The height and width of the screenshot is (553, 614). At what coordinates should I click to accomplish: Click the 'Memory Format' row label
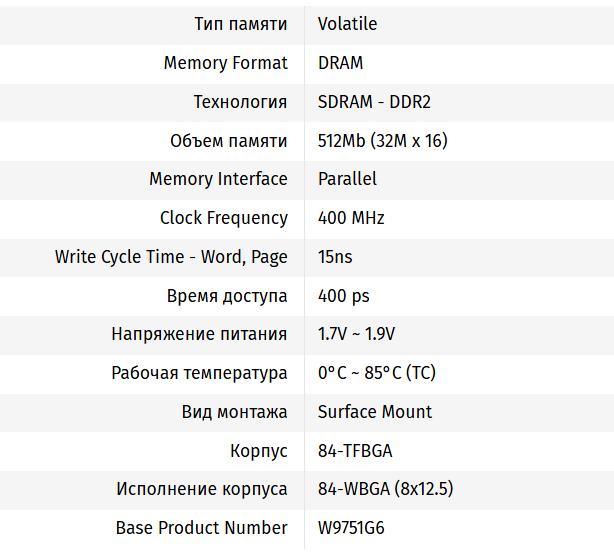click(225, 63)
